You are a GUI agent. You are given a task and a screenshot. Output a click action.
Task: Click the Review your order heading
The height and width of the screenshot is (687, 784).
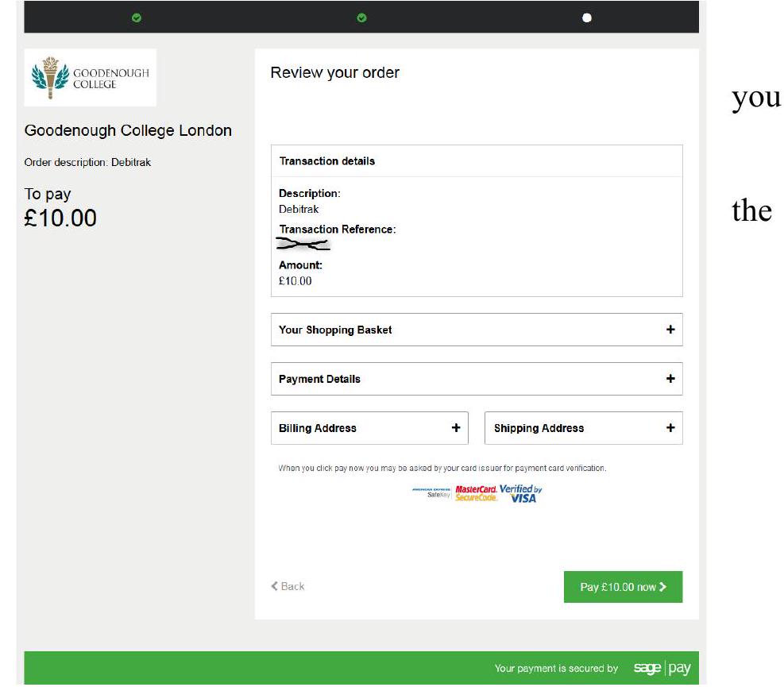pyautogui.click(x=334, y=73)
